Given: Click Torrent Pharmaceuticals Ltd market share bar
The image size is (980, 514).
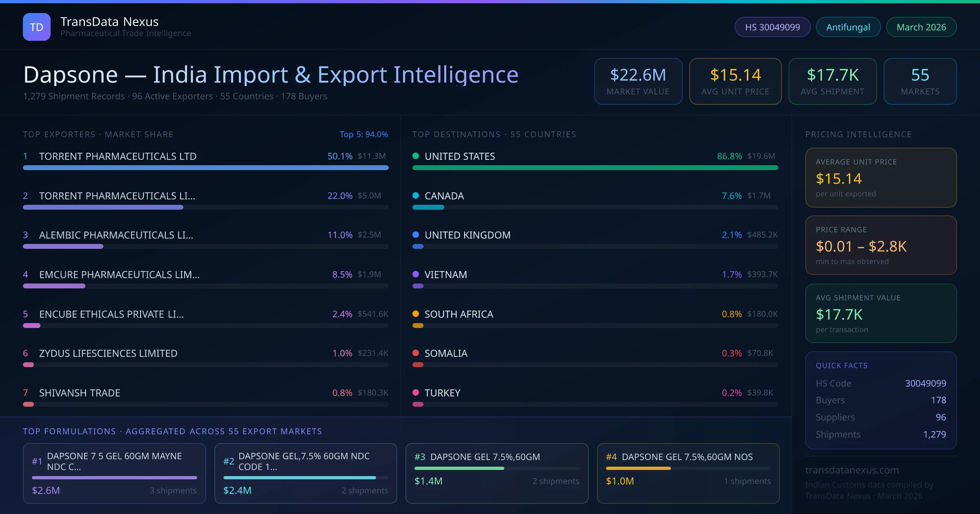Looking at the screenshot, I should click(205, 168).
